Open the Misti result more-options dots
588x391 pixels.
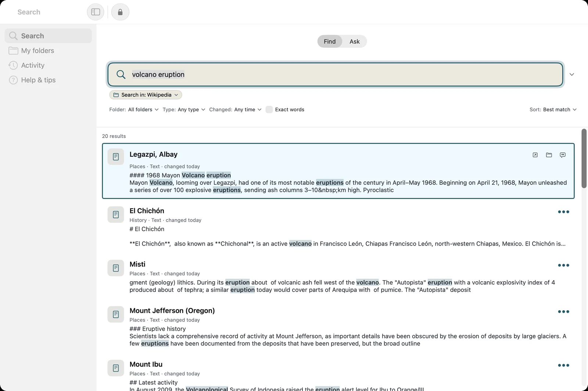pos(563,265)
